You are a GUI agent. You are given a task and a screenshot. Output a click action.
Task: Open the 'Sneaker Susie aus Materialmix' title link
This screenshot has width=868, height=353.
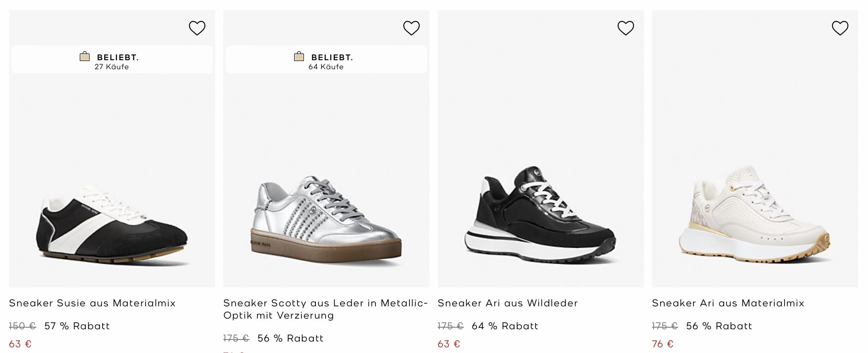[x=92, y=303]
